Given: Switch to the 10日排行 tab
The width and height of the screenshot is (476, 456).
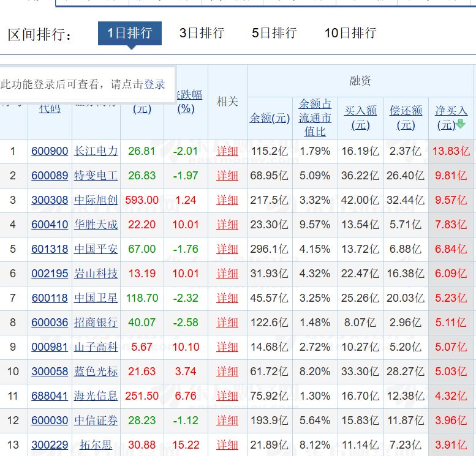Looking at the screenshot, I should [350, 33].
